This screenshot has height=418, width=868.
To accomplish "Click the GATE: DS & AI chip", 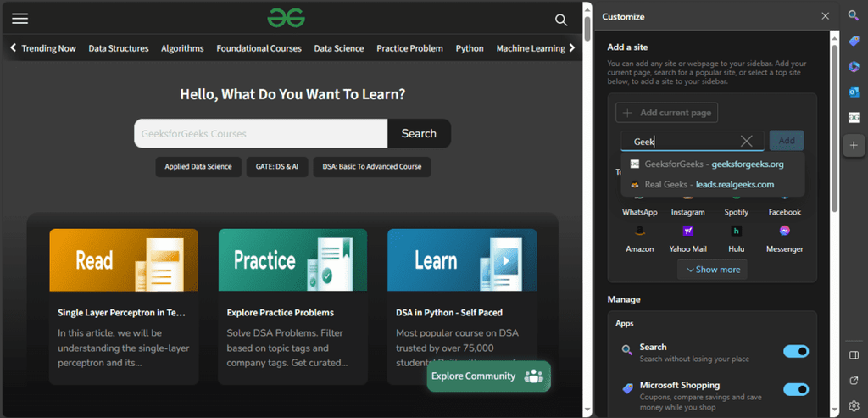I will (x=277, y=167).
